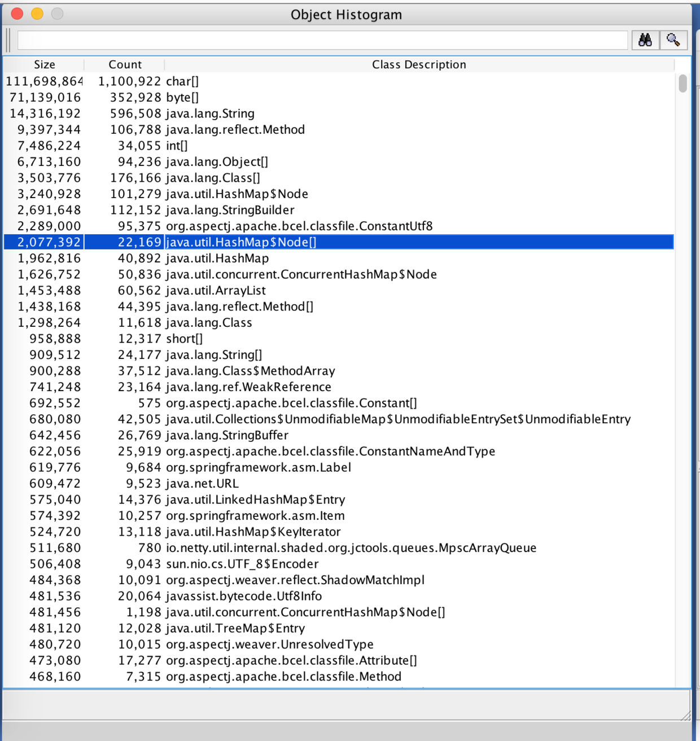Click size value 111,698,864
This screenshot has width=700, height=741.
click(44, 81)
